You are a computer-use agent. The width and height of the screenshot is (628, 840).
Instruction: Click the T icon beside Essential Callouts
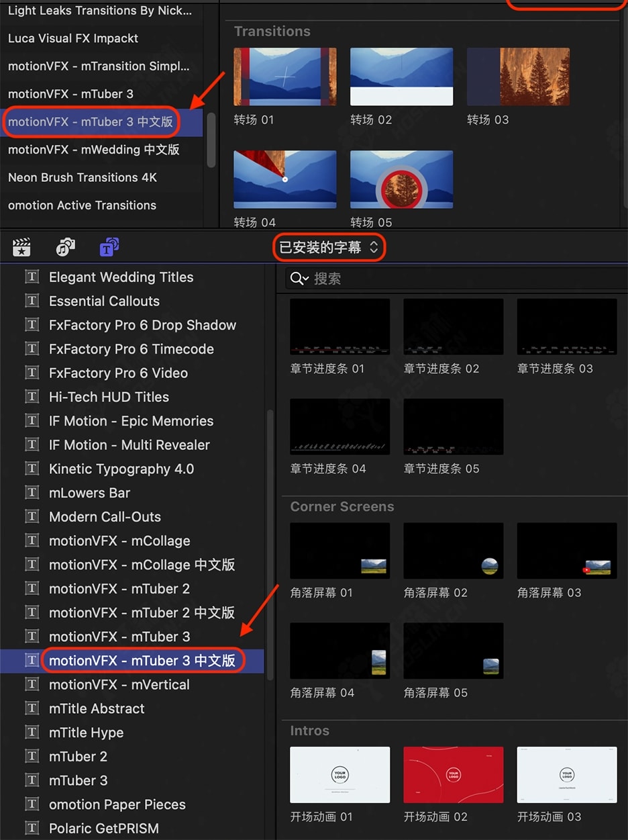pos(32,301)
